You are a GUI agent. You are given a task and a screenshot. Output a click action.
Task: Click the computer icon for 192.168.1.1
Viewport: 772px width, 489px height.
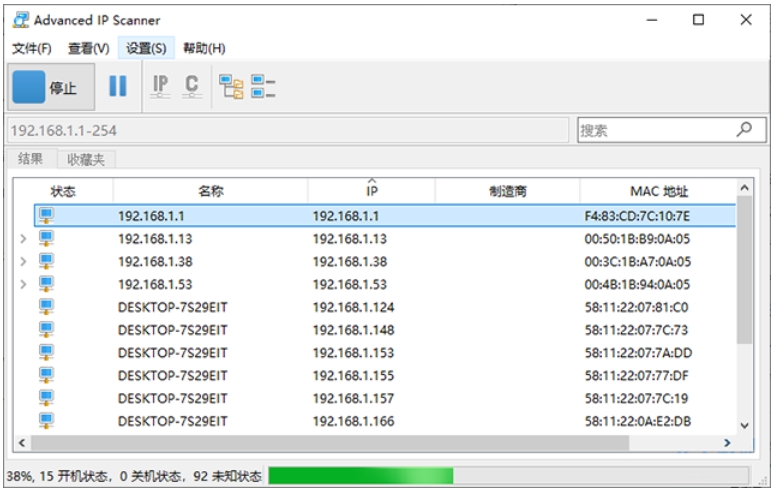[46, 216]
